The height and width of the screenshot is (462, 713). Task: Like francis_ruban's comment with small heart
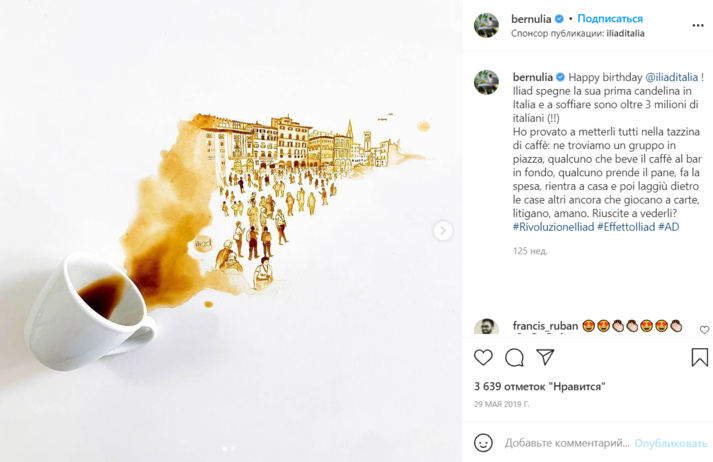pyautogui.click(x=704, y=330)
